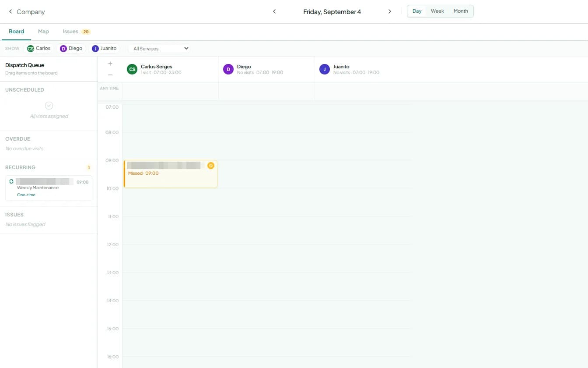The image size is (588, 368).
Task: Click Juanito name in column header
Action: point(341,67)
